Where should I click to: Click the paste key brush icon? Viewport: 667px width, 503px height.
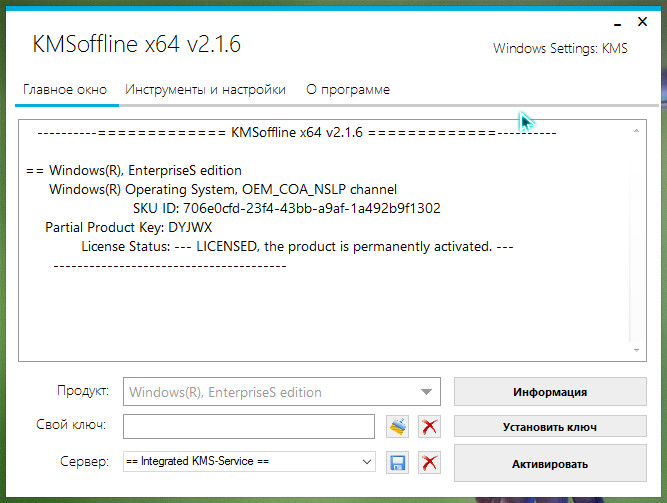[398, 427]
